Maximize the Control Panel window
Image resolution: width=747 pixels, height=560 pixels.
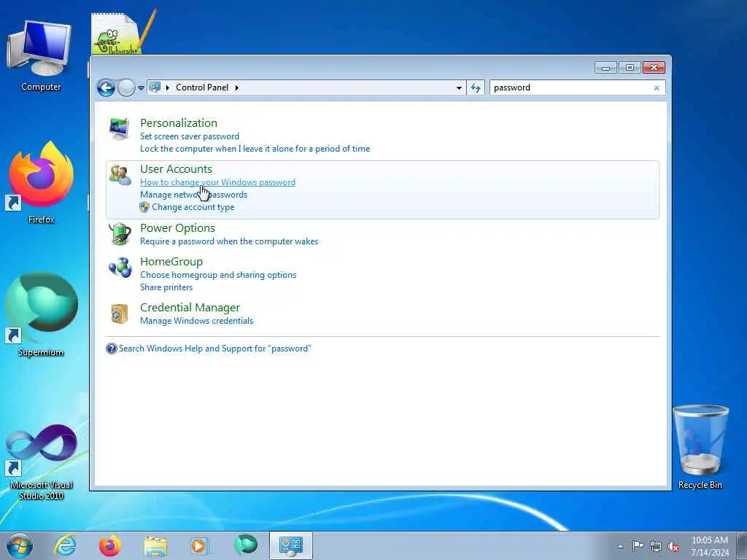[630, 68]
